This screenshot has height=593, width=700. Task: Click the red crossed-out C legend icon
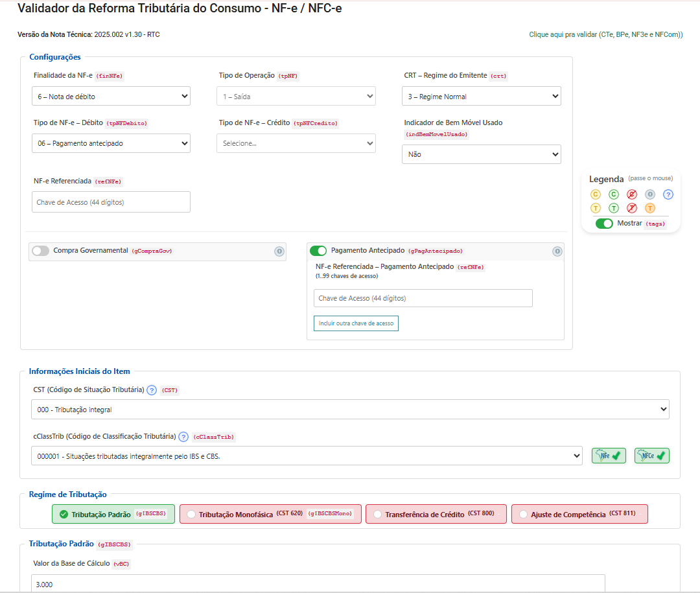coord(632,194)
